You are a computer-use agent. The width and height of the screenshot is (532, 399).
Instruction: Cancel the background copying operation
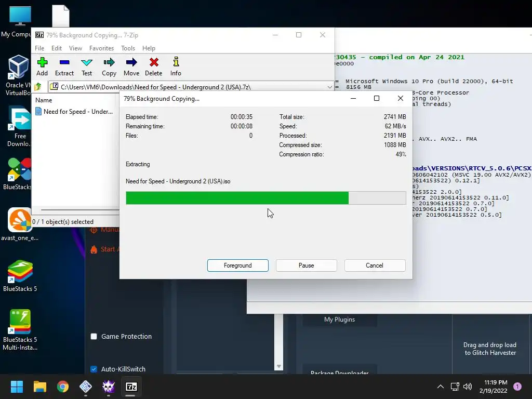(x=375, y=265)
